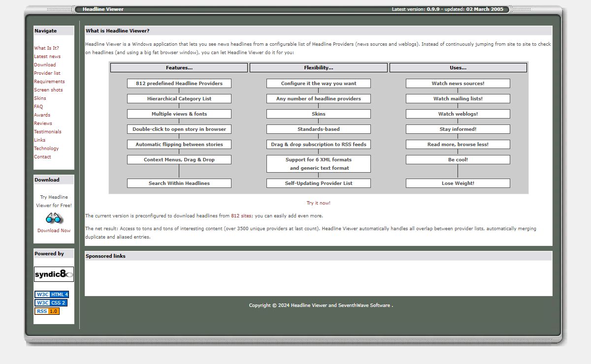
Task: View the Requirements page
Action: tap(49, 82)
